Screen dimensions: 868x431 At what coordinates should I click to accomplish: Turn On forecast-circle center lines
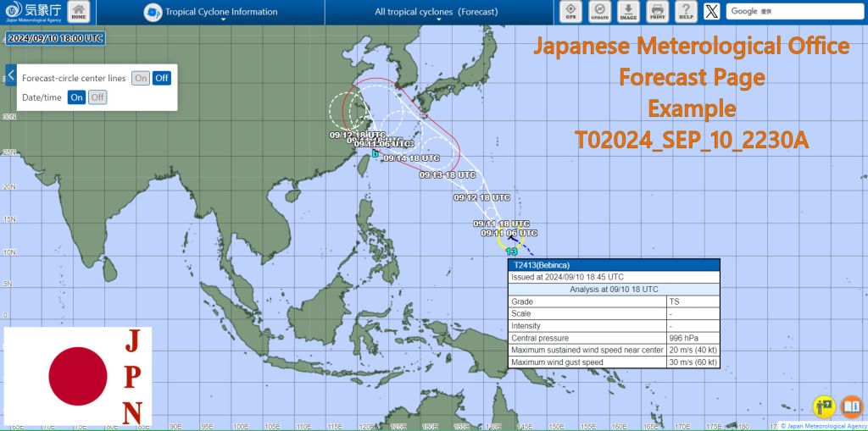[140, 78]
